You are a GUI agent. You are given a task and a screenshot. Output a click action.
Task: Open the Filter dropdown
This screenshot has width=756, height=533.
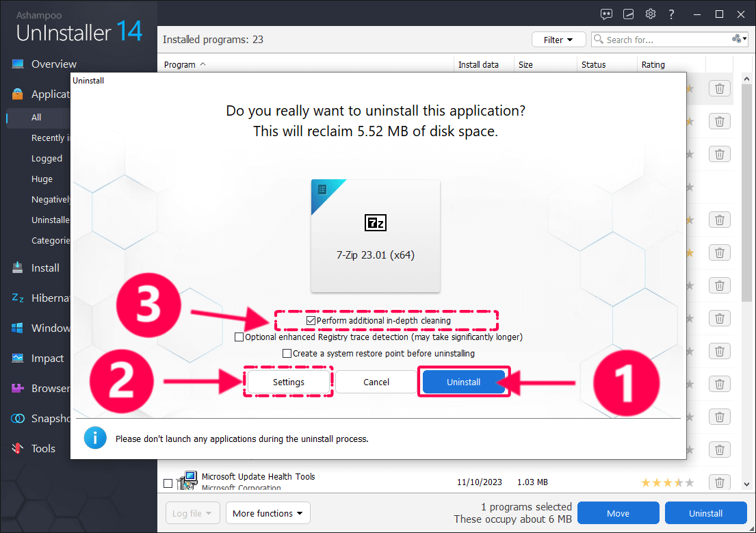[558, 40]
